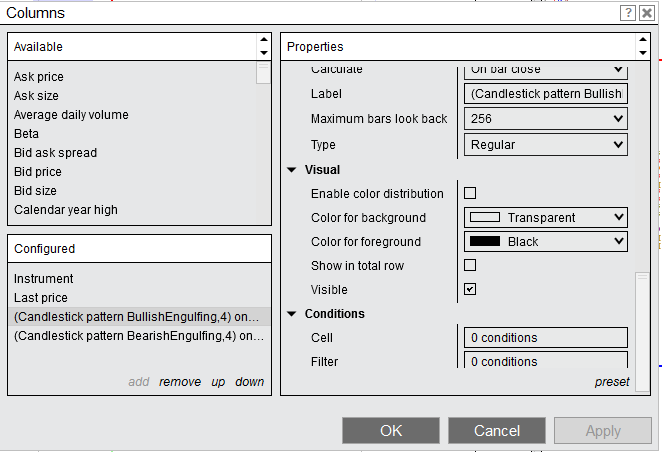Click the up link

pyautogui.click(x=218, y=382)
